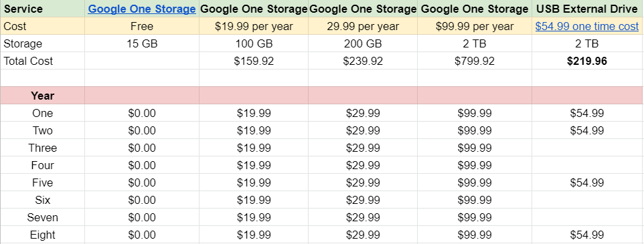
Task: Select the 100 GB storage cell
Action: pyautogui.click(x=254, y=43)
